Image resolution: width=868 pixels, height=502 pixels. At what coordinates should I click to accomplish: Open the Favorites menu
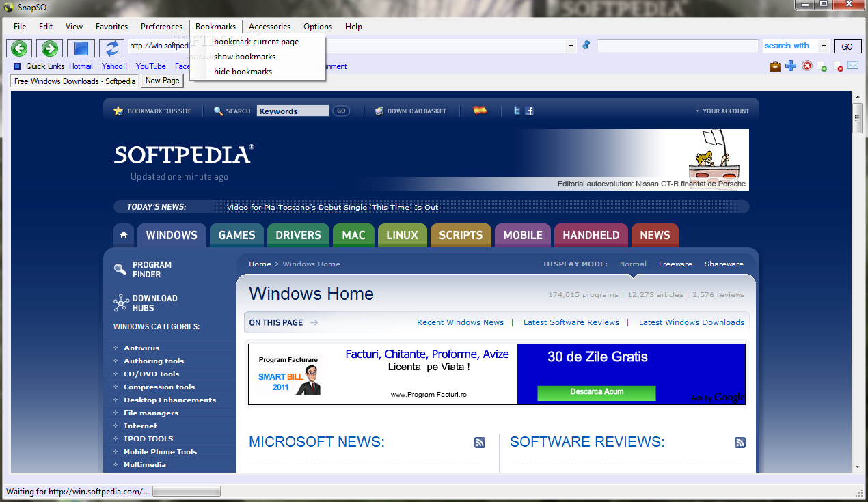click(x=111, y=27)
